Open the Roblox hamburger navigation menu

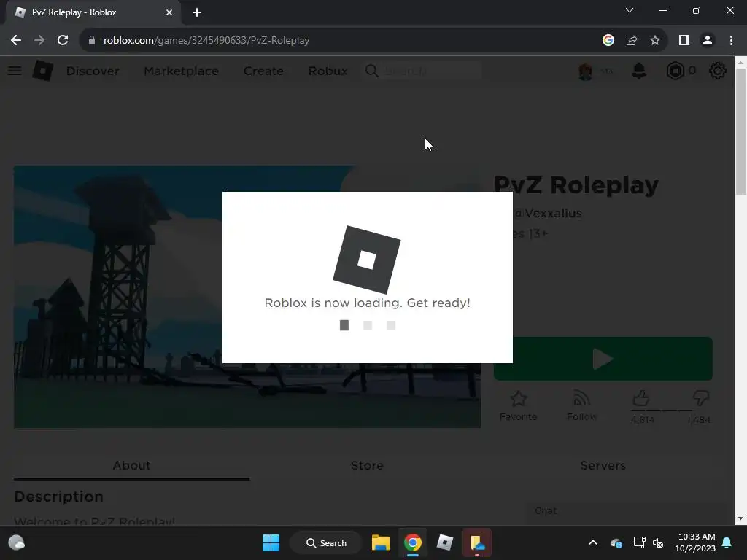15,71
